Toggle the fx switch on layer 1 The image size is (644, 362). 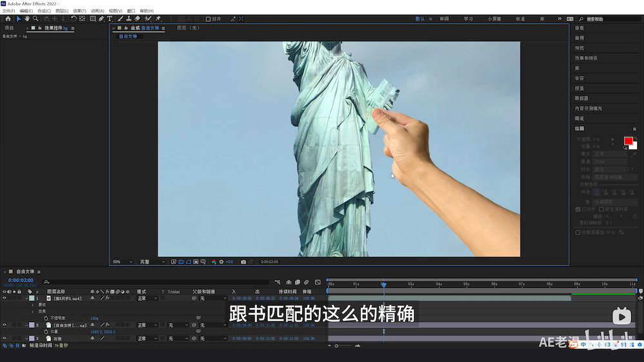click(x=107, y=298)
